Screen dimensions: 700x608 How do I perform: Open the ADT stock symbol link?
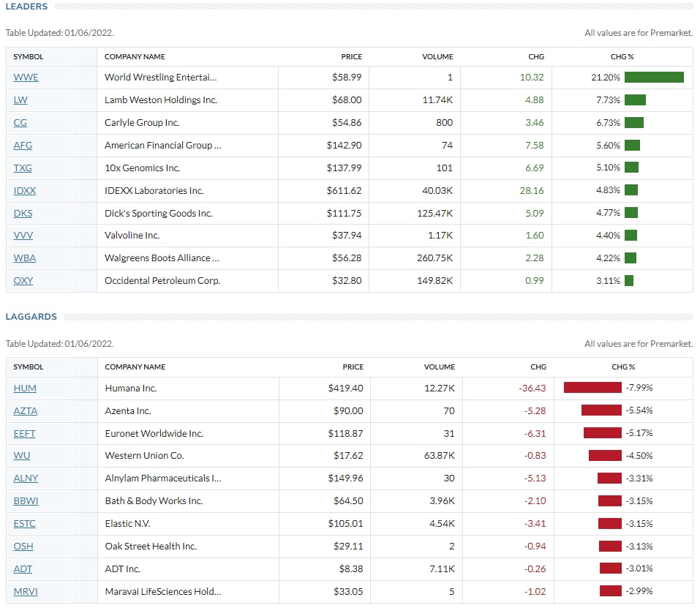point(23,569)
